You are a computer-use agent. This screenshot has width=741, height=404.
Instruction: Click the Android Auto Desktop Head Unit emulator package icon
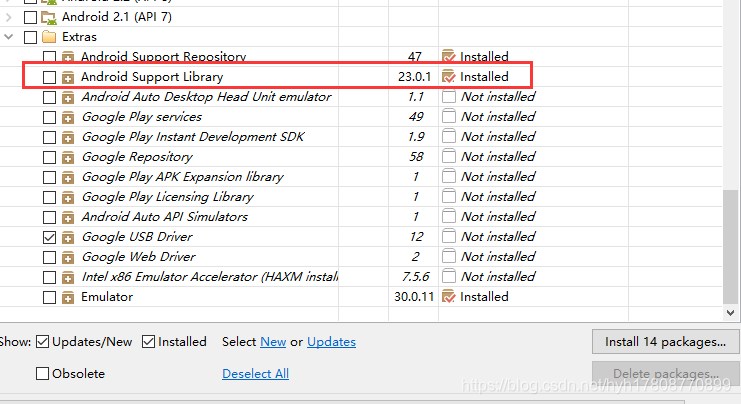pos(68,97)
